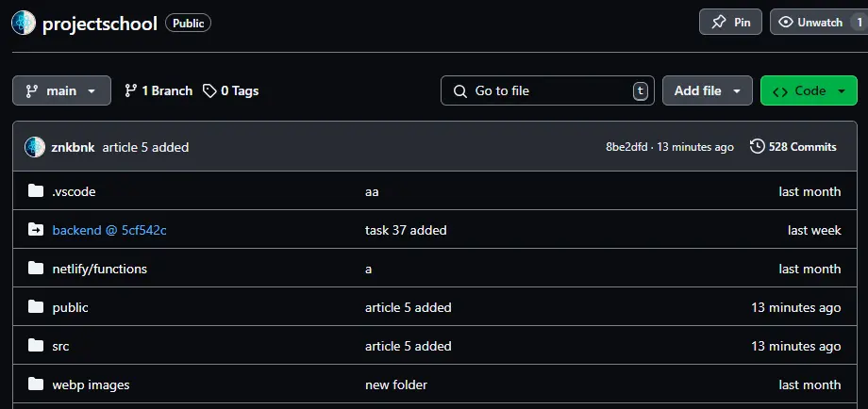Click the Go to file search field

[547, 91]
